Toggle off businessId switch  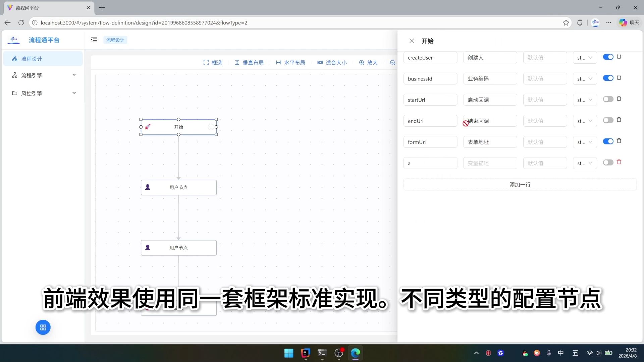tap(608, 78)
